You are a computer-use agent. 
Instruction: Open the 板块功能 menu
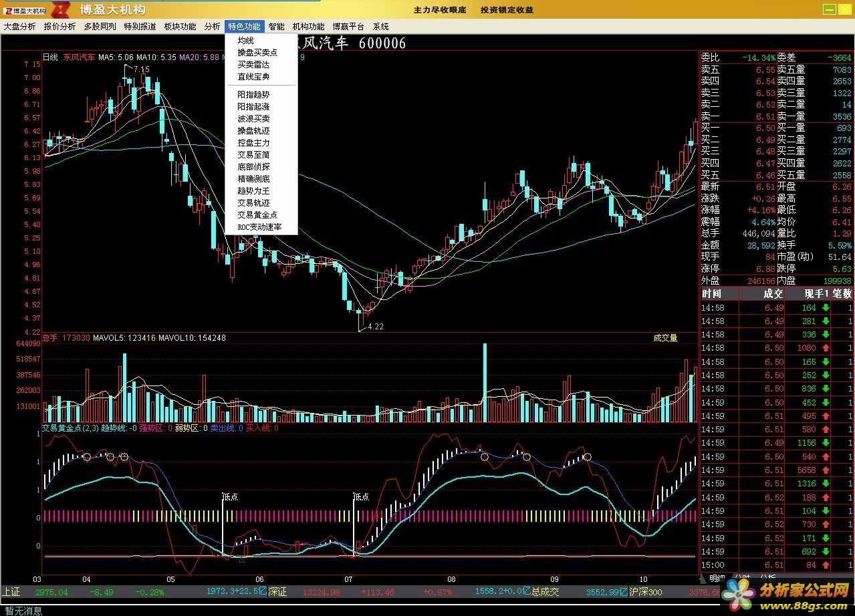click(x=180, y=27)
